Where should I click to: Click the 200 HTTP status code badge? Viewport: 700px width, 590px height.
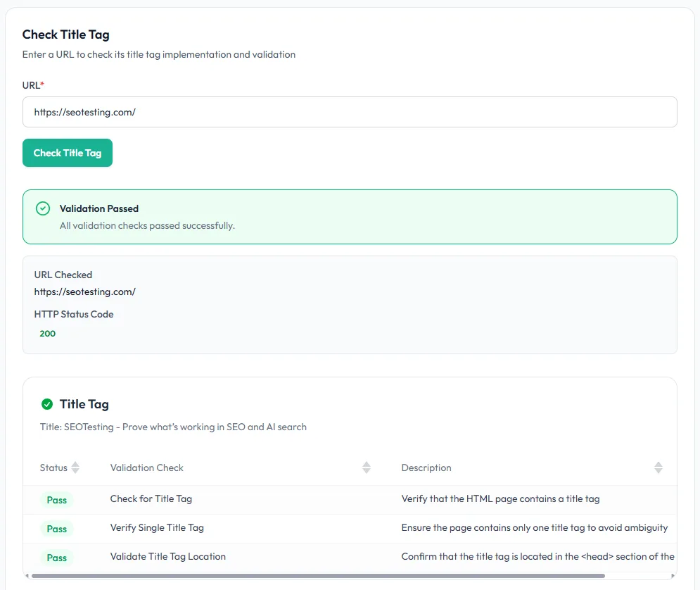pyautogui.click(x=48, y=334)
